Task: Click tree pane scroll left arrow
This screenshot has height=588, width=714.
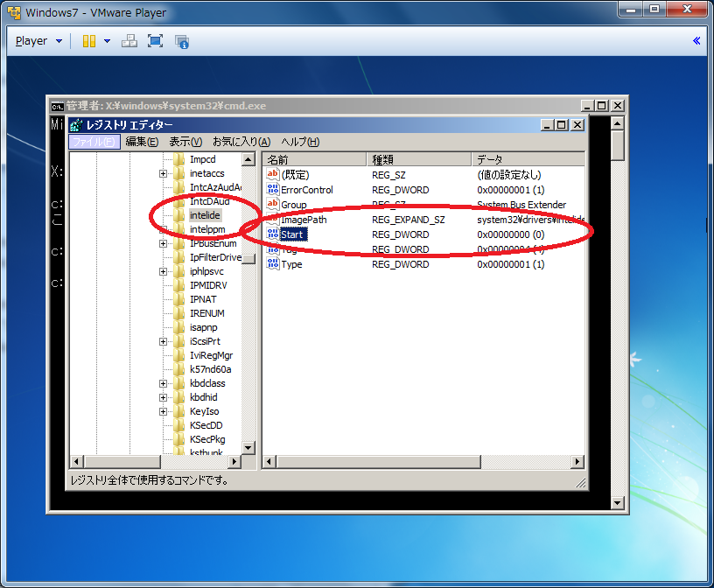Action: 76,462
